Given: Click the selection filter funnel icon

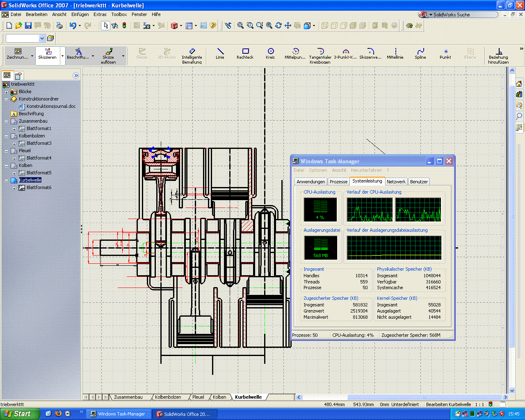Looking at the screenshot, I should (115, 25).
